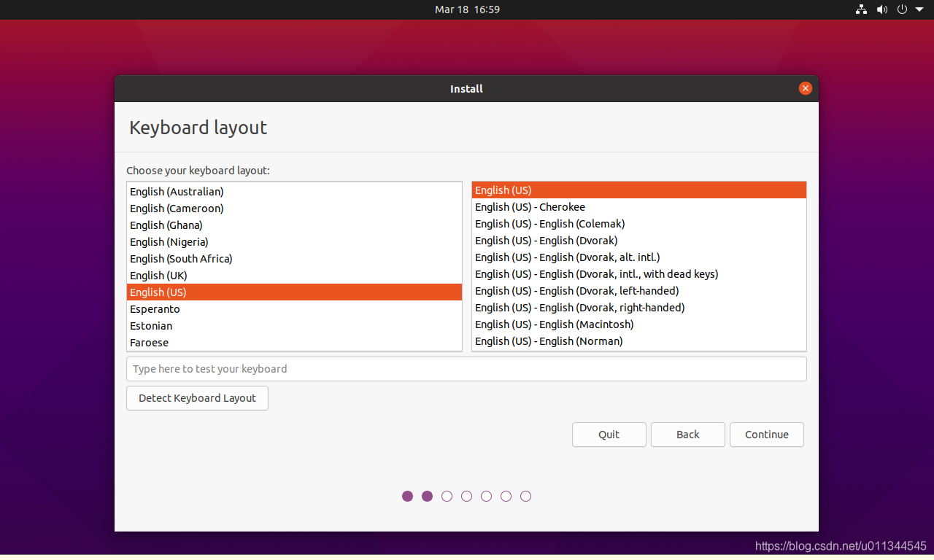Open the network status icon in top bar
Viewport: 934px width, 560px height.
pos(862,9)
